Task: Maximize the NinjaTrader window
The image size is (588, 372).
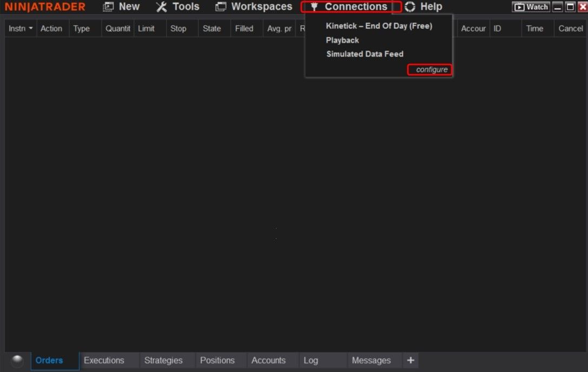Action: click(x=570, y=6)
